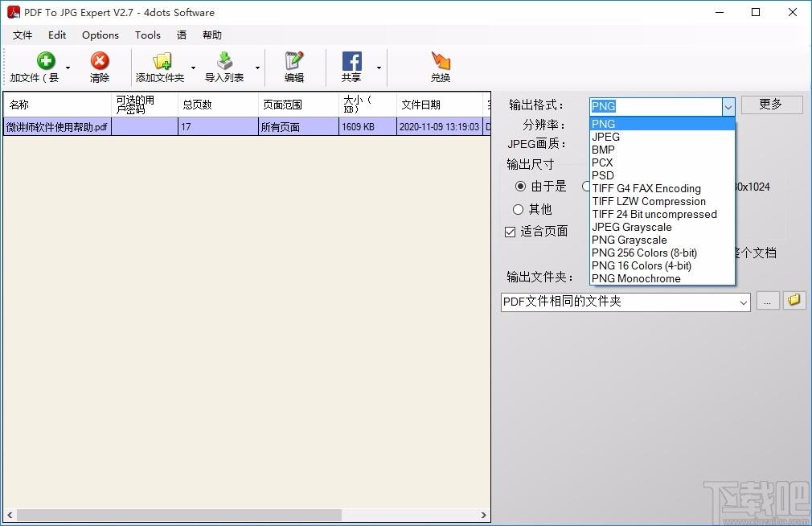Click the 1609 KB size cell
This screenshot has height=526, width=812.
coord(367,127)
